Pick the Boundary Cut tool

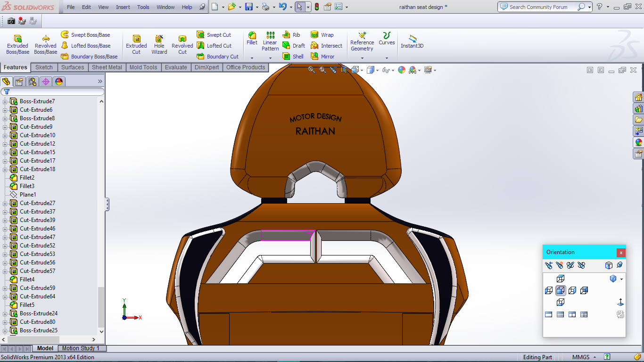pos(217,57)
